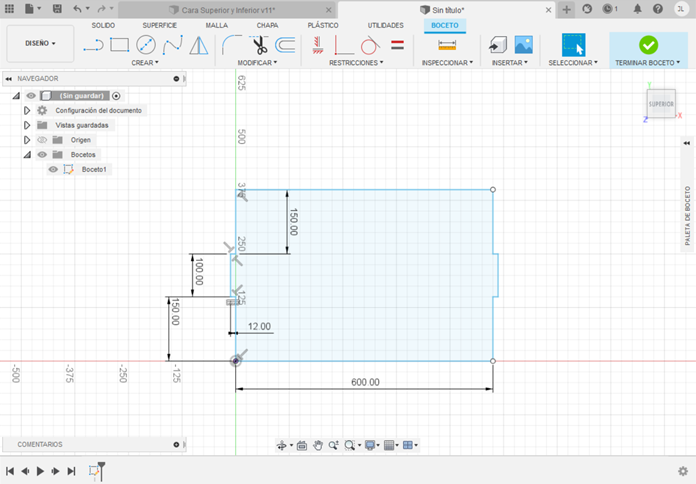The width and height of the screenshot is (696, 484).
Task: Open the INSERTAR dropdown menu
Action: [x=510, y=63]
